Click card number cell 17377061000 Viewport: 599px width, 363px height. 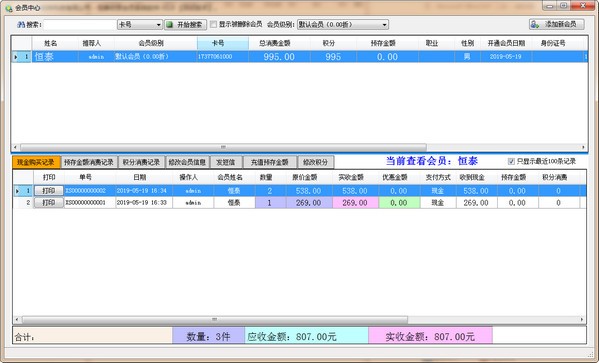(x=223, y=57)
